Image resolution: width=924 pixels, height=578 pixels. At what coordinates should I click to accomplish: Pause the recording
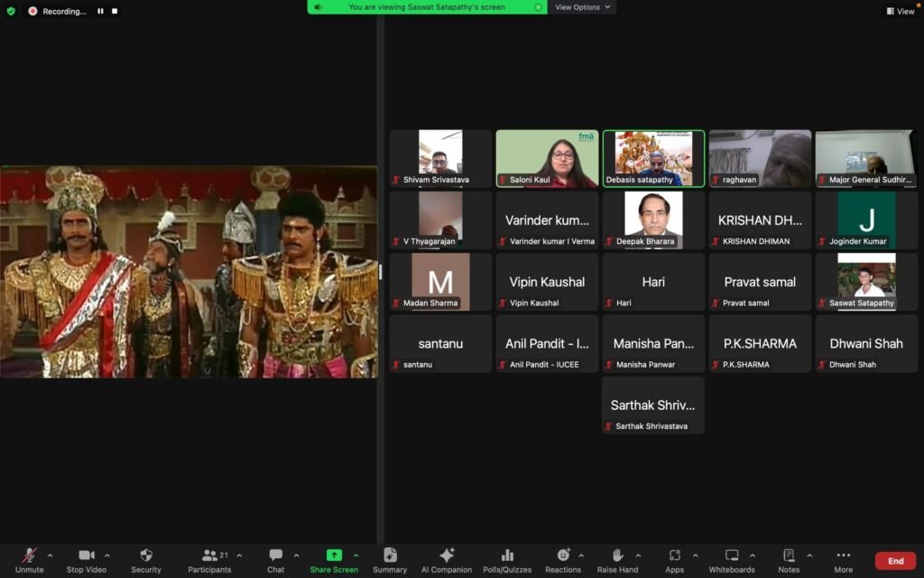click(x=100, y=11)
